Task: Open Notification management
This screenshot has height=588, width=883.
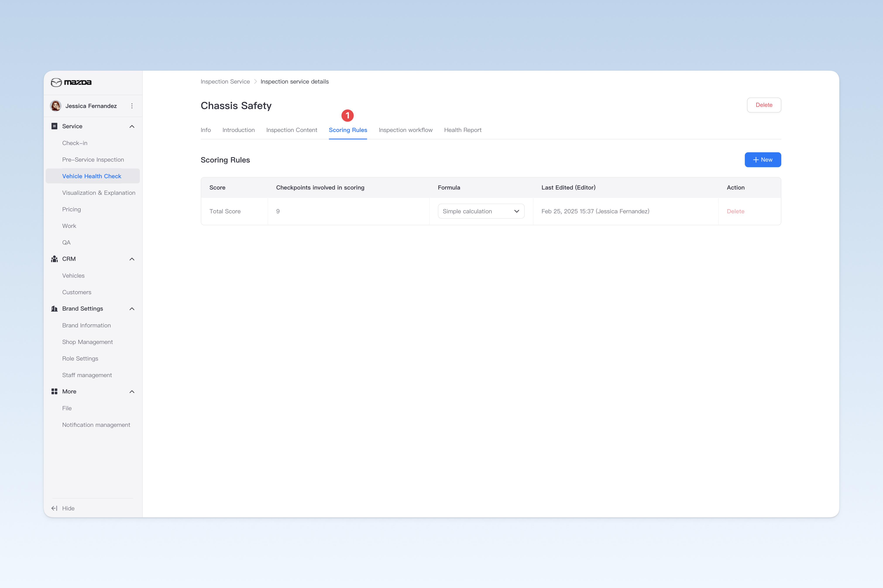Action: 96,425
